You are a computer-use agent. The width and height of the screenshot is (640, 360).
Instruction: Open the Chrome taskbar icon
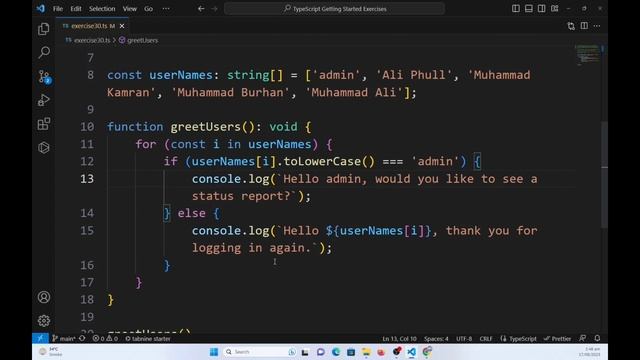click(x=427, y=352)
